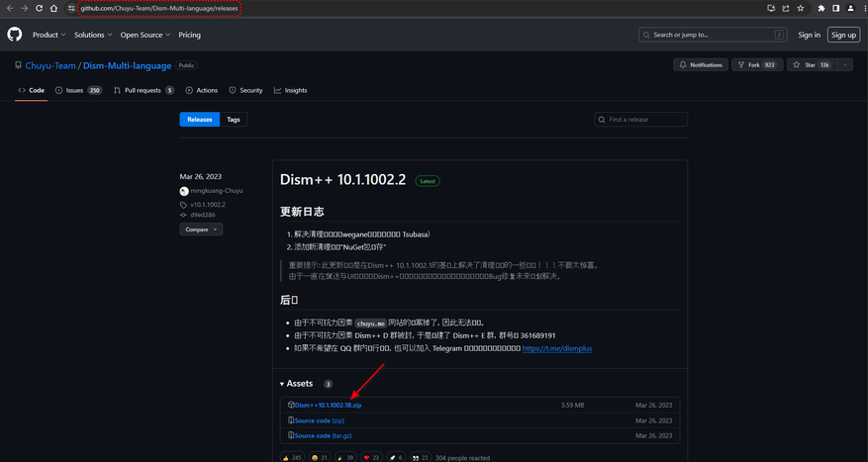Viewport: 868px width, 462px height.
Task: Click the GitHub Octocat logo
Action: (x=15, y=35)
